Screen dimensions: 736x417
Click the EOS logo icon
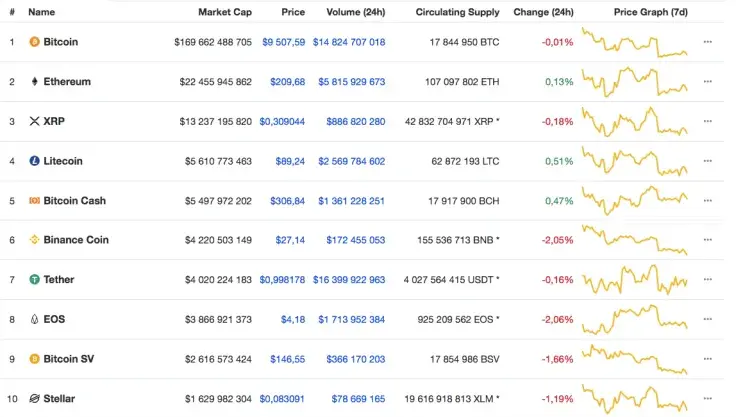[34, 320]
